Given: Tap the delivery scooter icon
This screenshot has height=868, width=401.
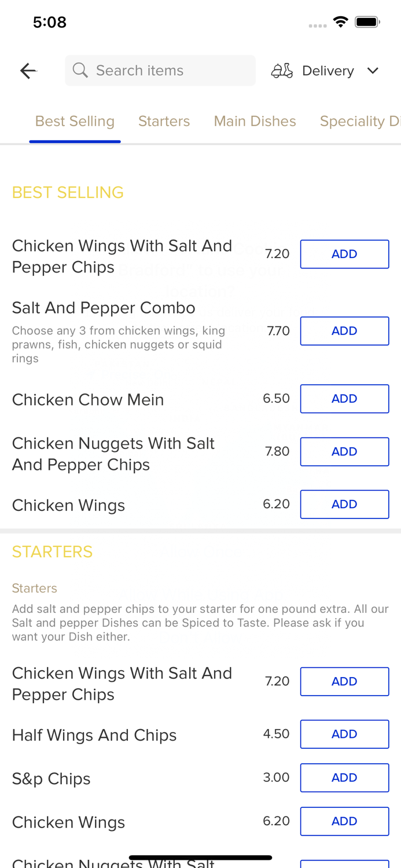Looking at the screenshot, I should (x=282, y=71).
